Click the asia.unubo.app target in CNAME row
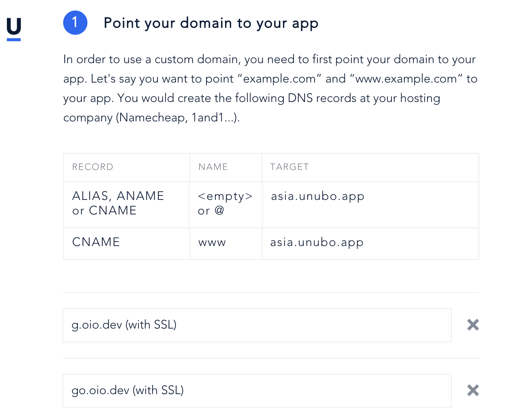The width and height of the screenshot is (506, 420). pyautogui.click(x=317, y=243)
